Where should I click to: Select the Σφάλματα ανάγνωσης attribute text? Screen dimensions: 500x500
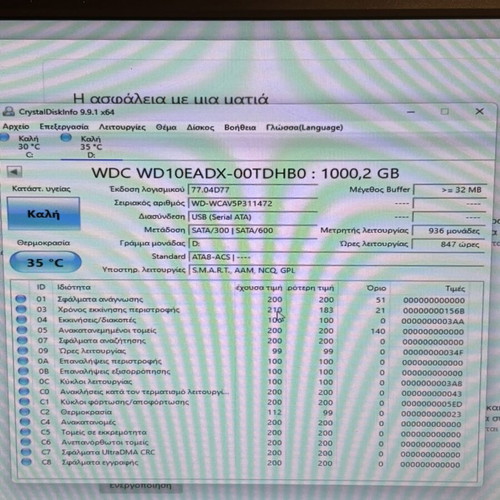click(100, 299)
